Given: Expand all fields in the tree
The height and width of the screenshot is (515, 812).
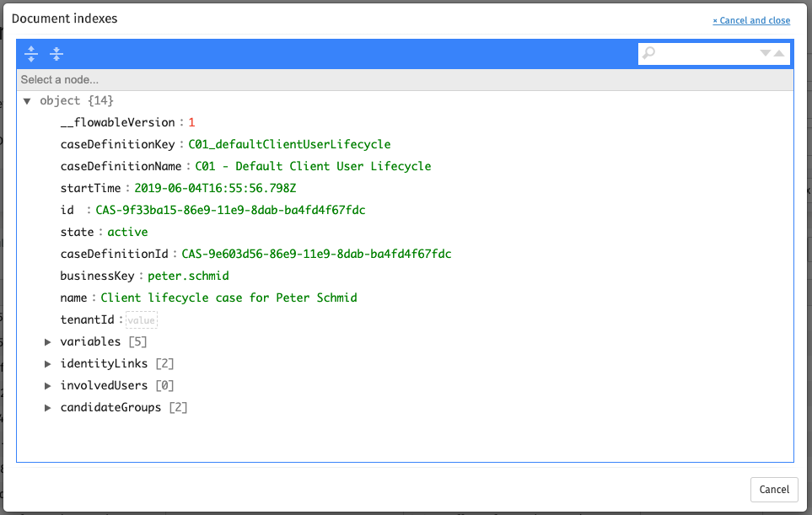Looking at the screenshot, I should click(x=31, y=54).
